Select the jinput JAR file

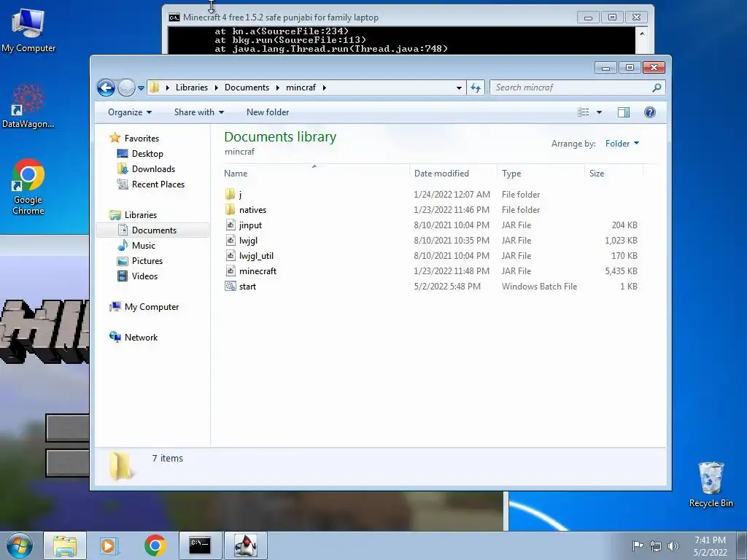pos(251,225)
